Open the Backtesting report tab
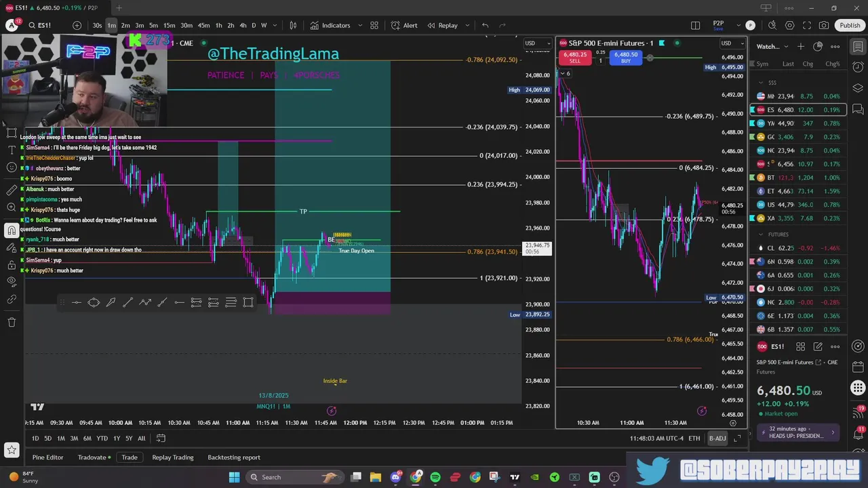The width and height of the screenshot is (868, 488). point(234,457)
